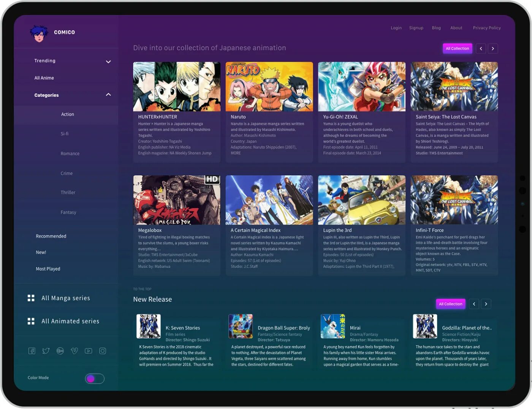
Task: Choose the Thriller category
Action: tap(68, 192)
